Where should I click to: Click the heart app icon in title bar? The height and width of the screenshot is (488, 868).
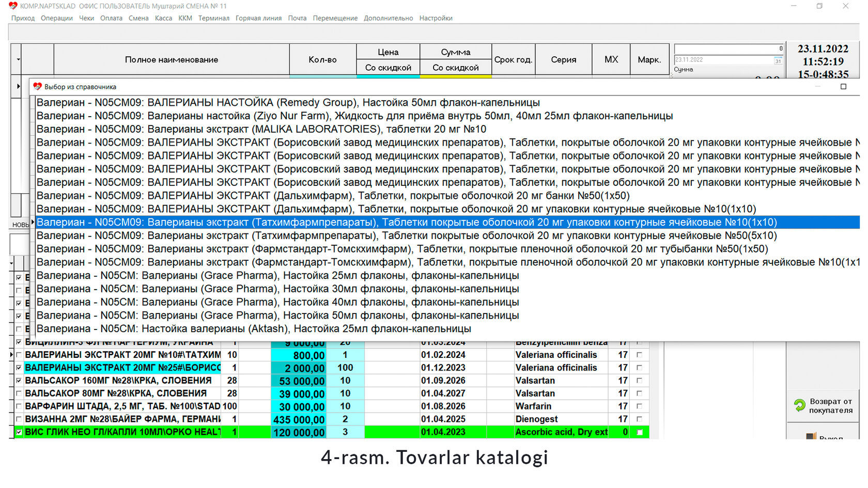[13, 6]
